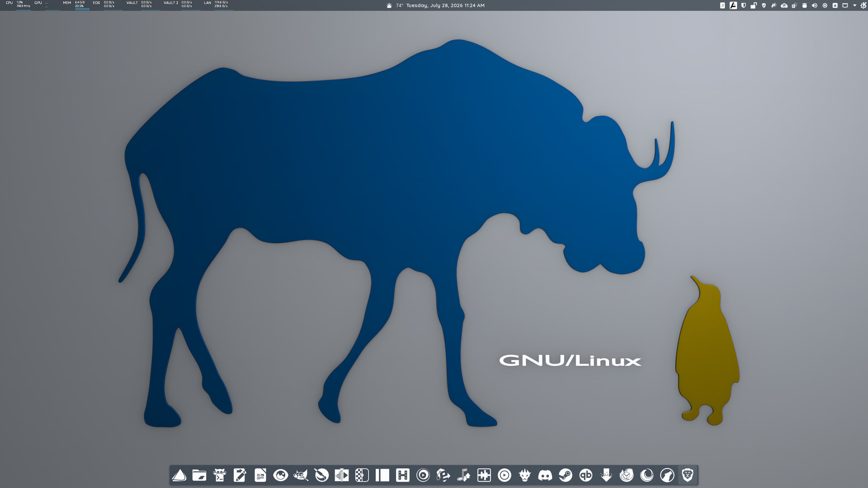The image size is (868, 488).
Task: Launch qBittorrent from the dock
Action: [586, 475]
